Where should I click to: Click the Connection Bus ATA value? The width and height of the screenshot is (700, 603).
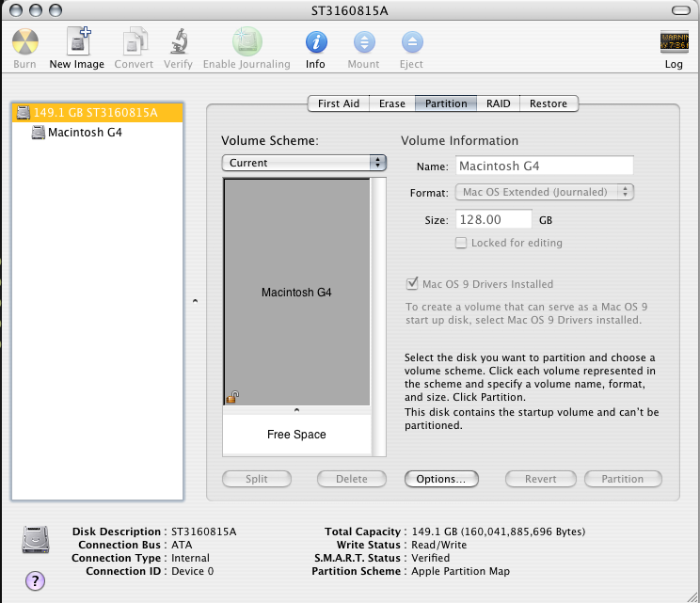182,545
